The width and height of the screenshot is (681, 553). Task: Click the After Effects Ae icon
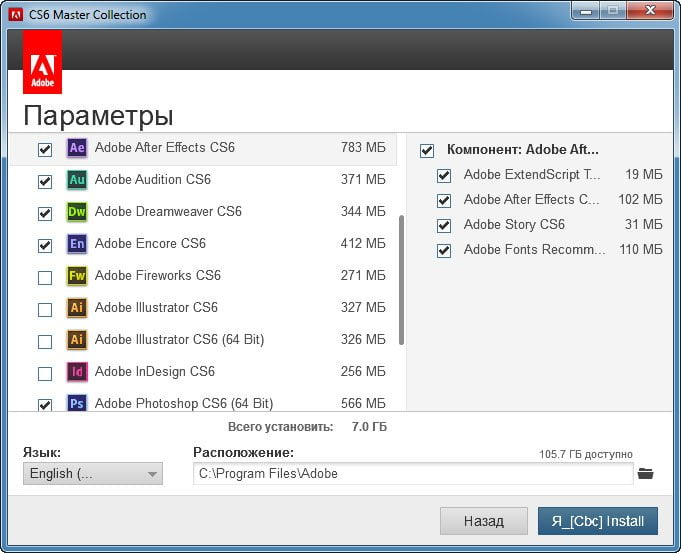[77, 148]
